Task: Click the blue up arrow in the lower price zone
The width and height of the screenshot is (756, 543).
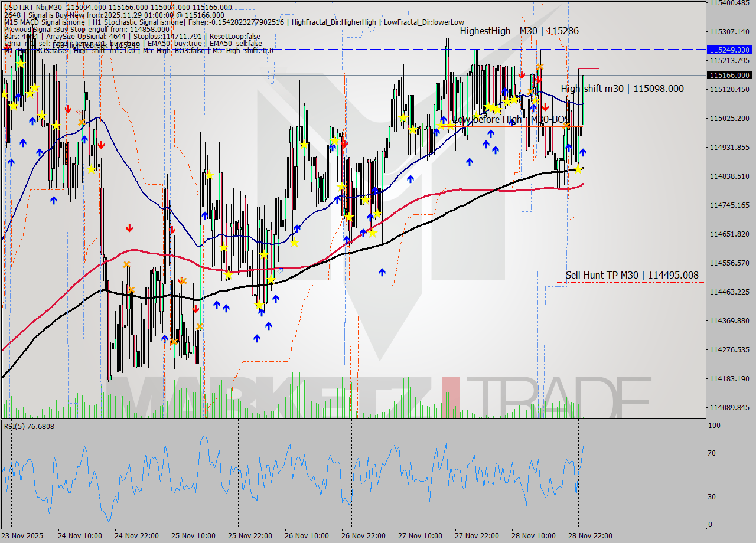Action: [257, 338]
